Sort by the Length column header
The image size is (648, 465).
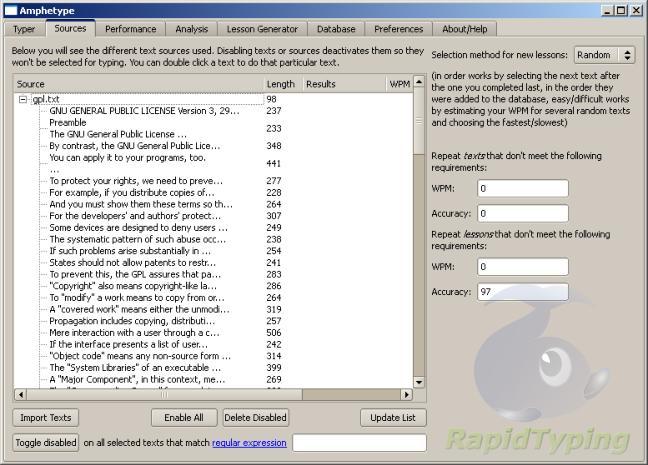(281, 84)
